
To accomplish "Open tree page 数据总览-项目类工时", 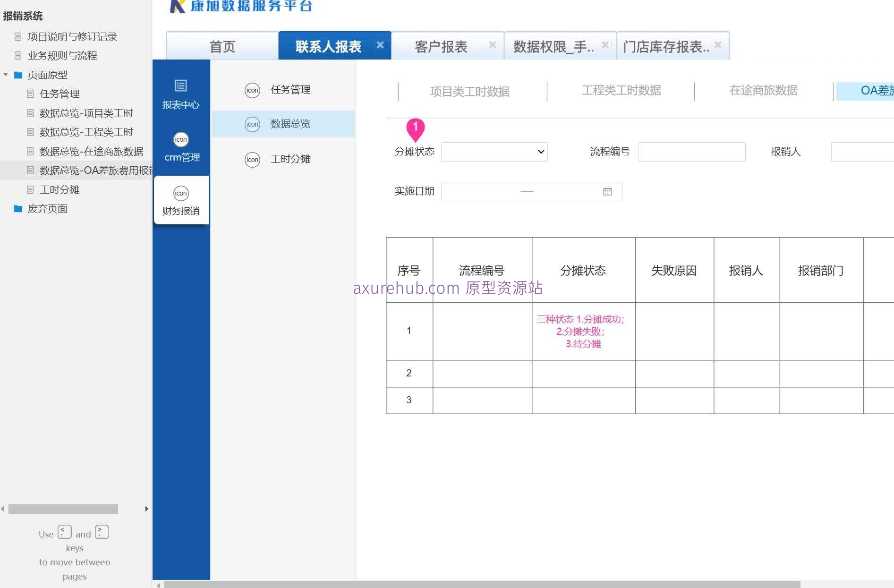I will tap(86, 113).
